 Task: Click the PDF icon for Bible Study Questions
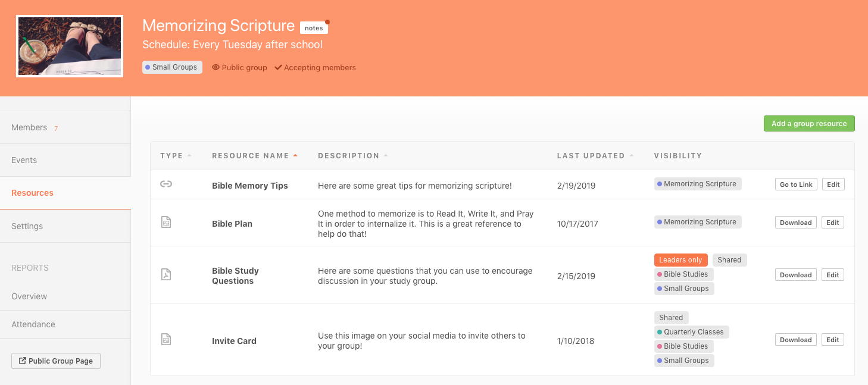pos(166,274)
